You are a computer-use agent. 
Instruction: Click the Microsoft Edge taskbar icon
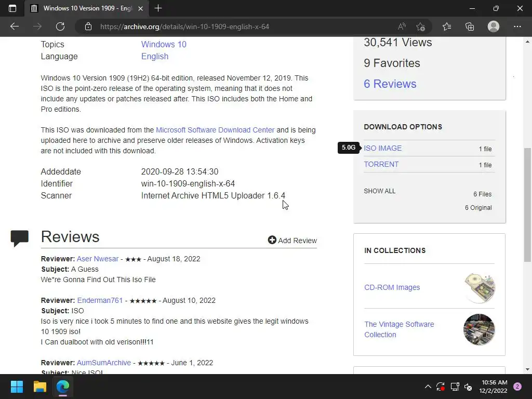point(63,387)
